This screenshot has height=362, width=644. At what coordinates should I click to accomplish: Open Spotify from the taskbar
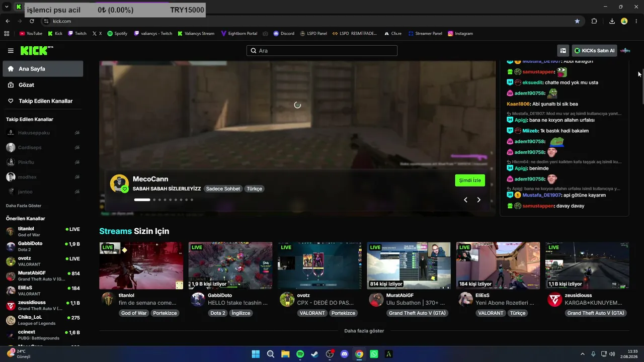pos(300,354)
